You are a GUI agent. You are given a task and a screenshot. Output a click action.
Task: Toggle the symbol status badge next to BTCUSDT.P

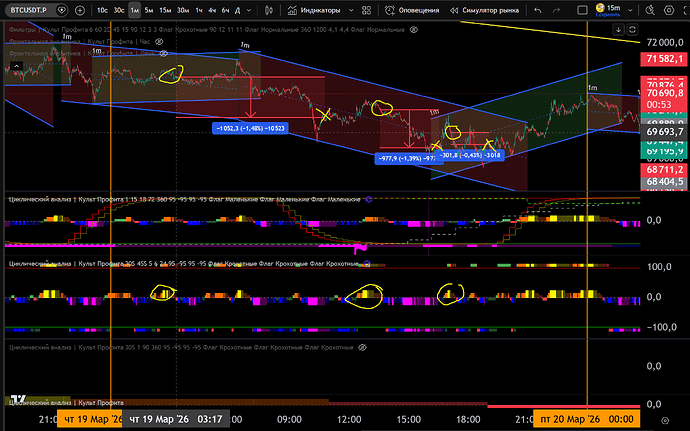coord(63,9)
